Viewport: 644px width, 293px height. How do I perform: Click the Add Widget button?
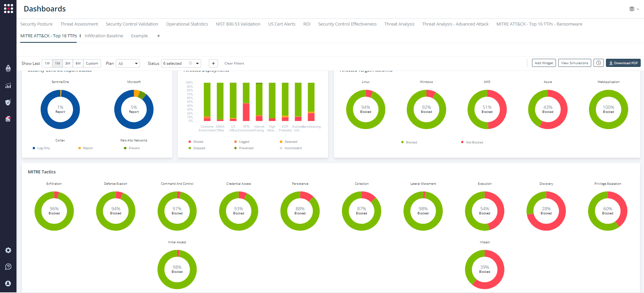pyautogui.click(x=543, y=63)
